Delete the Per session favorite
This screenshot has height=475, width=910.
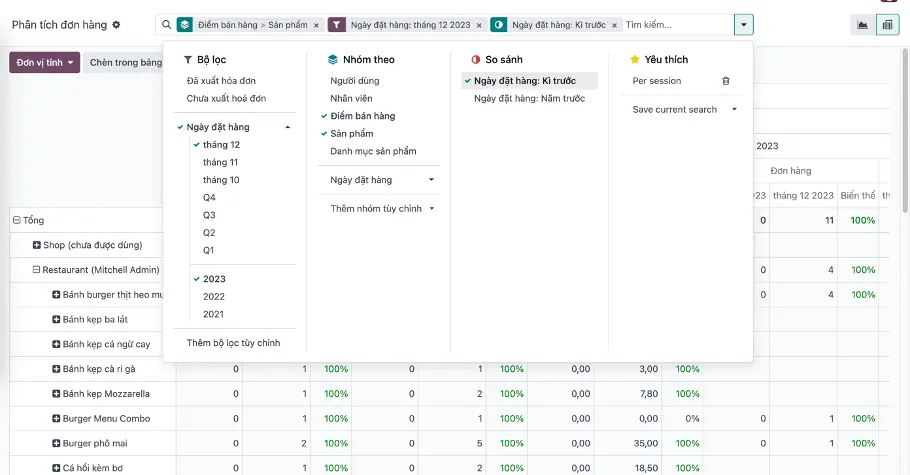point(726,81)
